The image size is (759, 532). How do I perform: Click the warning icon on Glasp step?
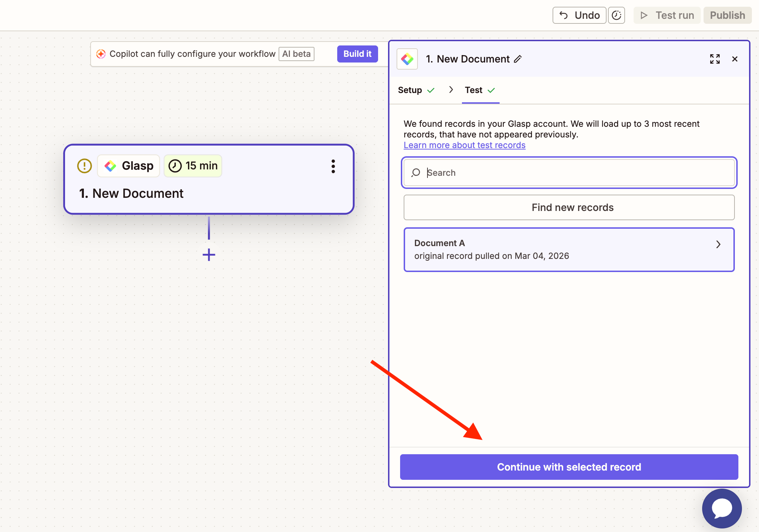pyautogui.click(x=85, y=166)
